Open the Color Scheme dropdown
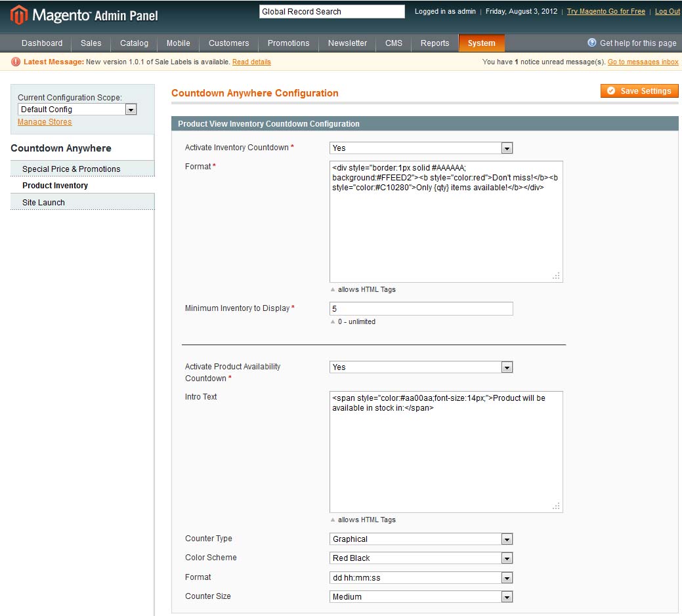This screenshot has height=616, width=682. (x=421, y=558)
